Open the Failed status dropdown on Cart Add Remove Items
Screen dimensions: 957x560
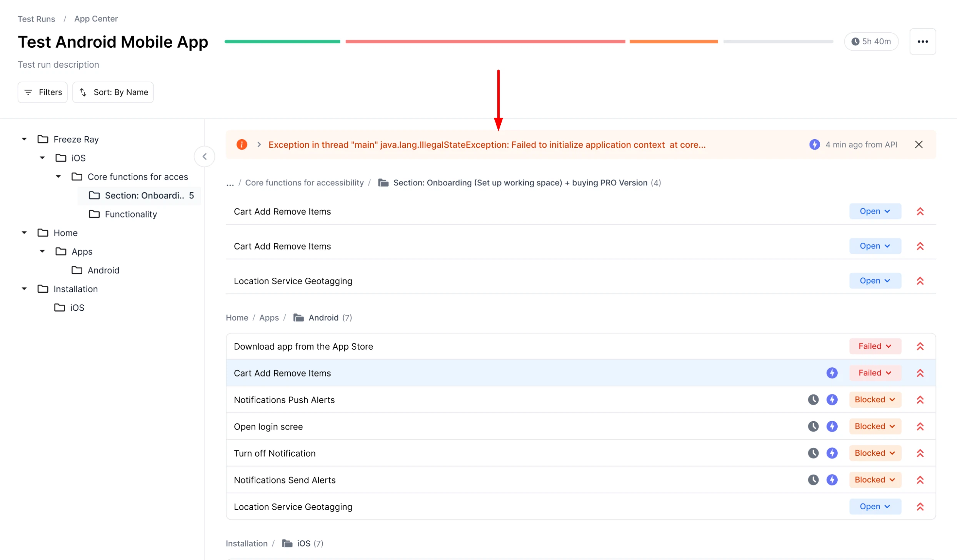(875, 373)
